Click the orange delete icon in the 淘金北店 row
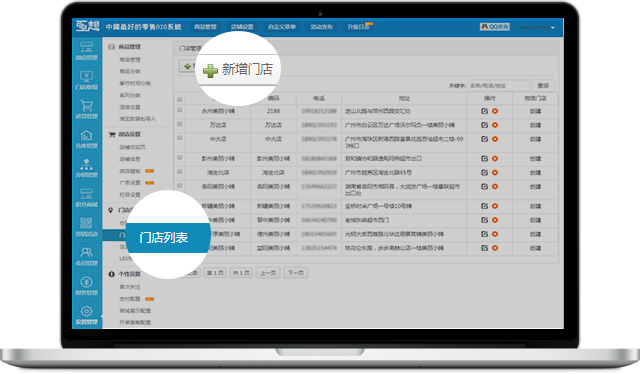This screenshot has height=374, width=640. coord(495,172)
